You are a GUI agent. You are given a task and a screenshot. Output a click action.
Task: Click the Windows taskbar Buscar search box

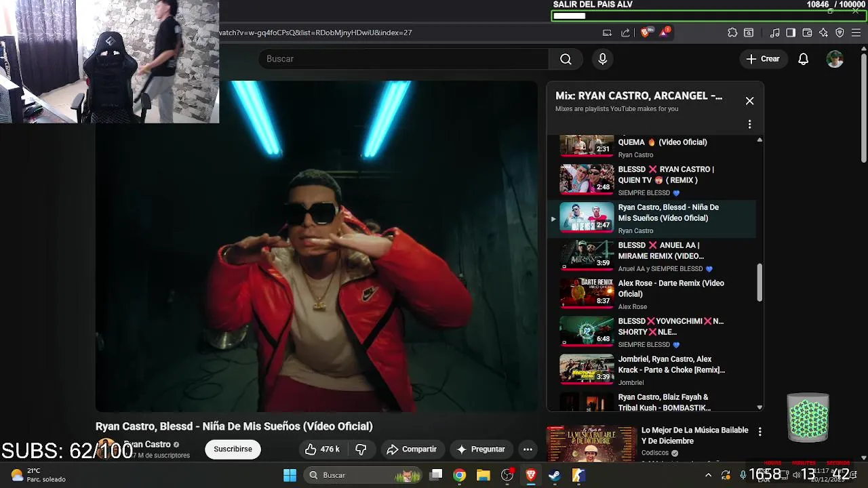pos(363,475)
